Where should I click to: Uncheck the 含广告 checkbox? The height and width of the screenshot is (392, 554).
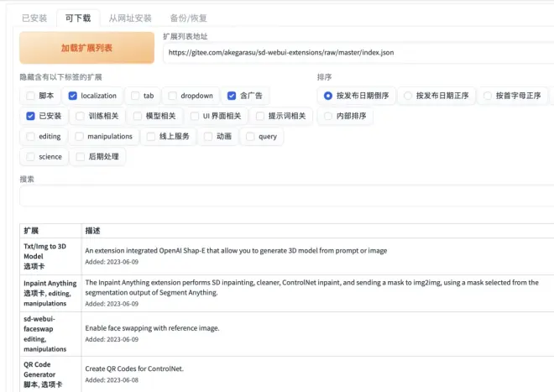232,96
